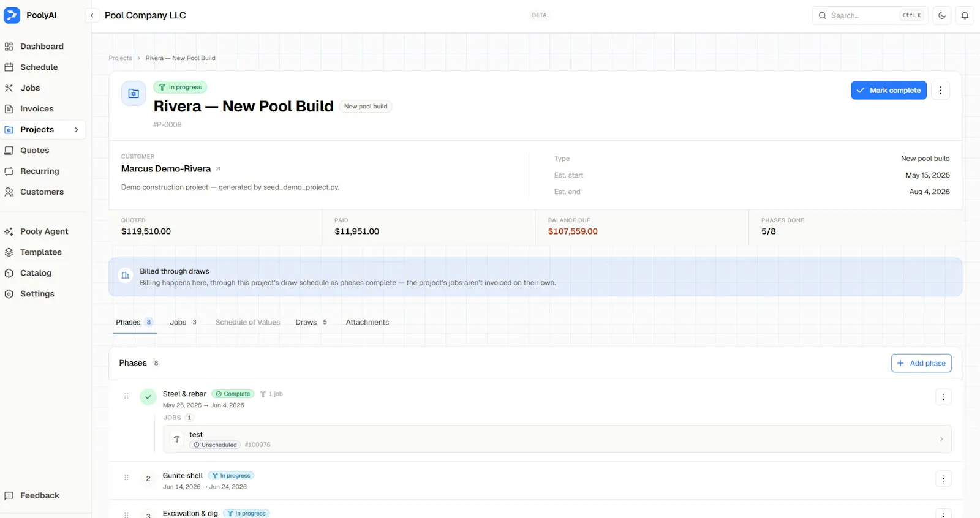
Task: Expand test job with right chevron
Action: click(x=941, y=439)
